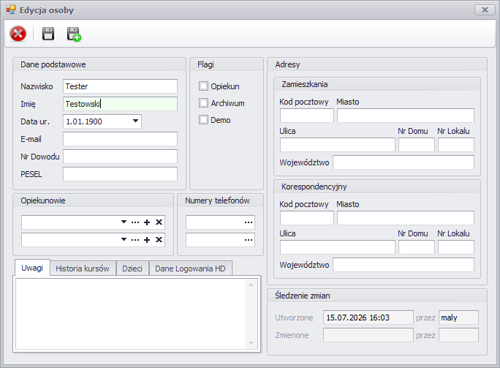The height and width of the screenshot is (368, 500).
Task: Focus the E-mail input field
Action: click(x=120, y=139)
